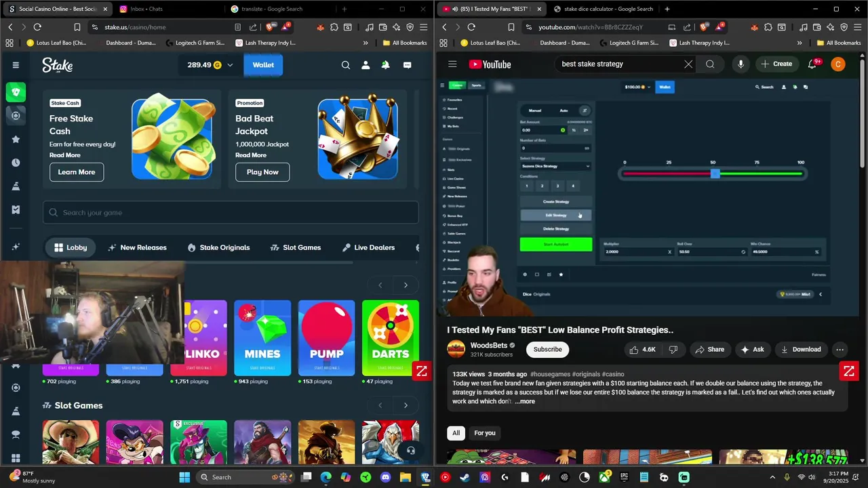The height and width of the screenshot is (488, 868).
Task: Show previous Stake Originals games arrow
Action: pos(380,285)
